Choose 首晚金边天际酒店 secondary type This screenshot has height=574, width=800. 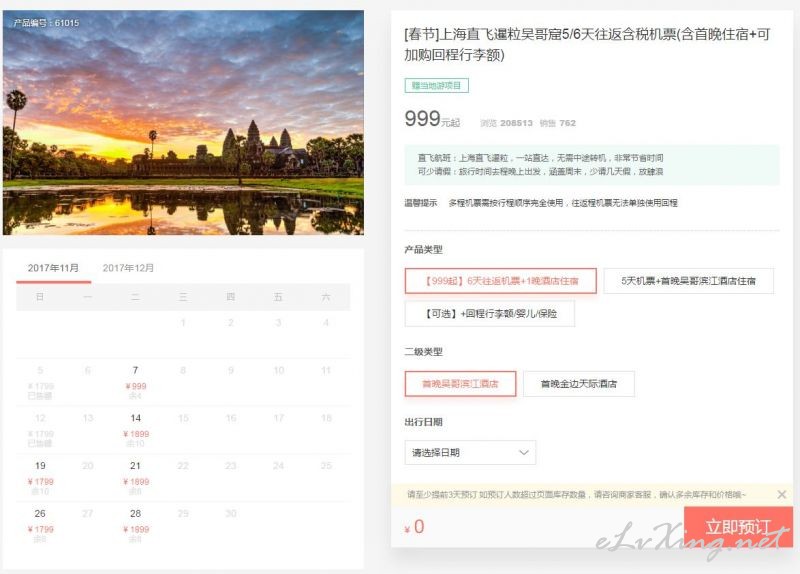tap(579, 384)
